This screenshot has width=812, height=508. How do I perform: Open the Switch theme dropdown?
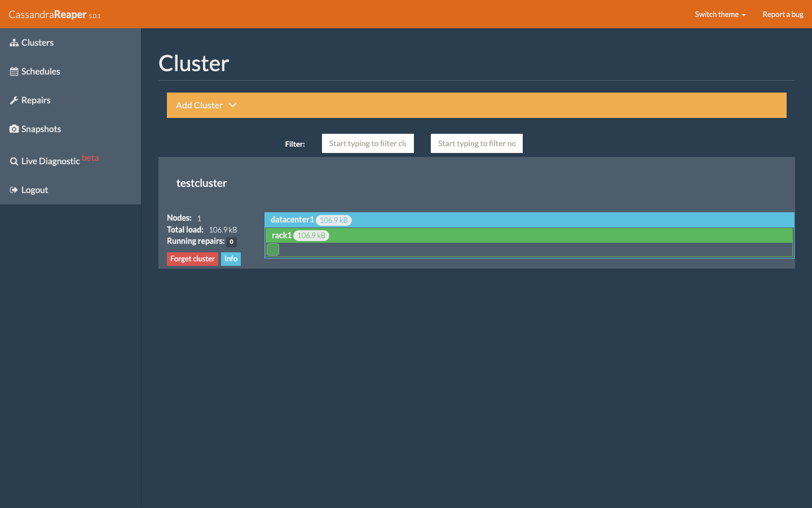click(x=720, y=14)
